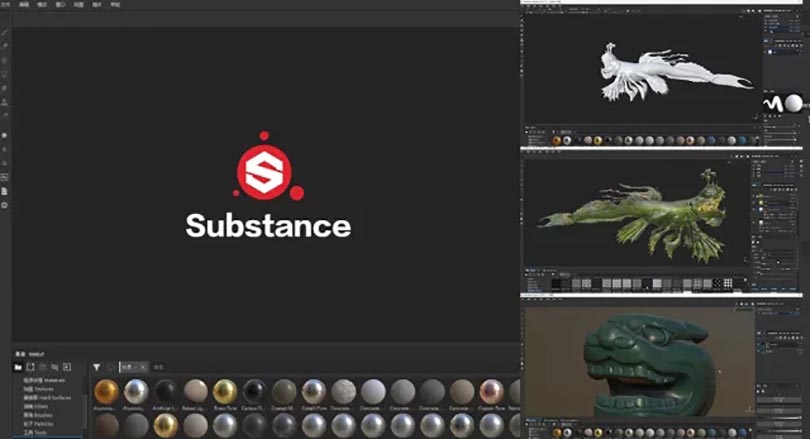The image size is (810, 439).
Task: Select the Smudge tool in left toolbar
Action: click(x=5, y=88)
